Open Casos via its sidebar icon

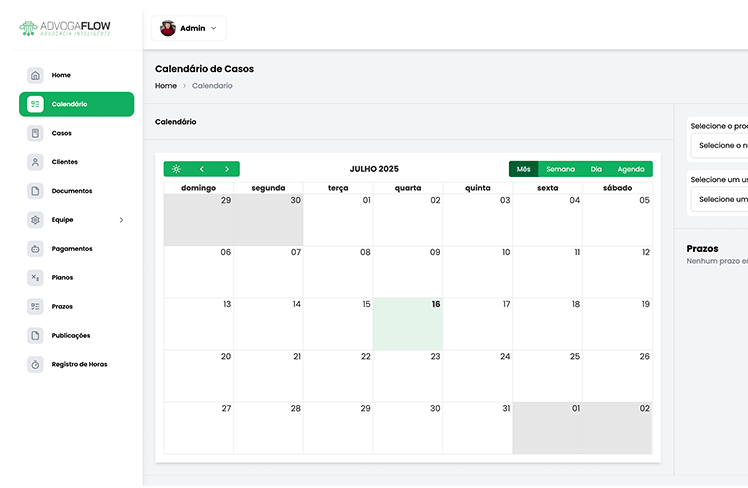[x=35, y=133]
